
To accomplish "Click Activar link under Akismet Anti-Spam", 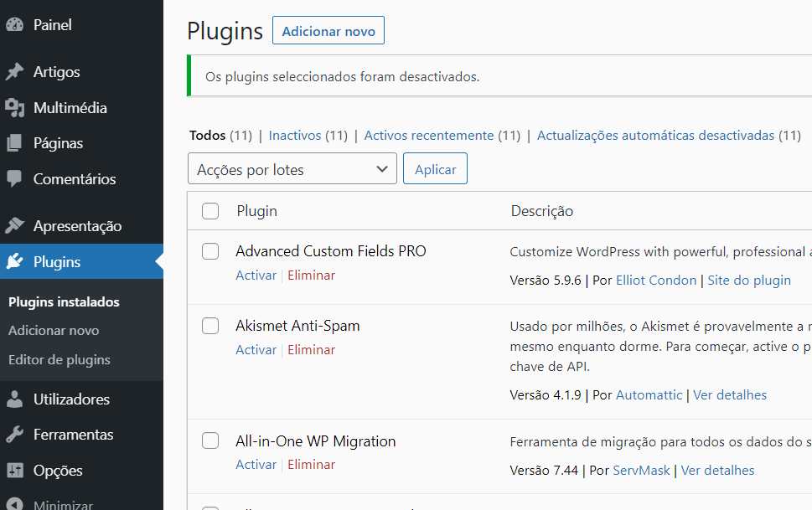I will click(x=256, y=350).
